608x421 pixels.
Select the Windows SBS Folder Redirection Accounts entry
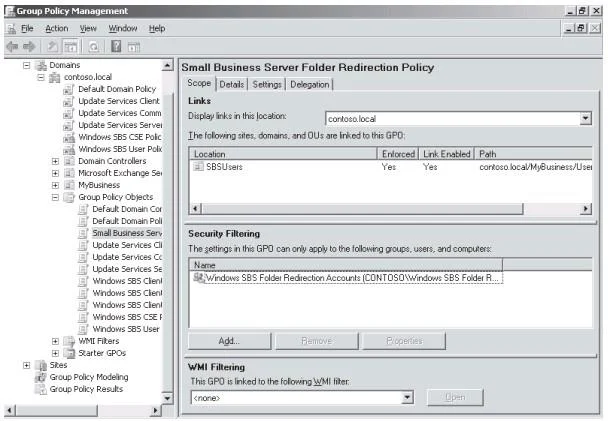pyautogui.click(x=347, y=278)
